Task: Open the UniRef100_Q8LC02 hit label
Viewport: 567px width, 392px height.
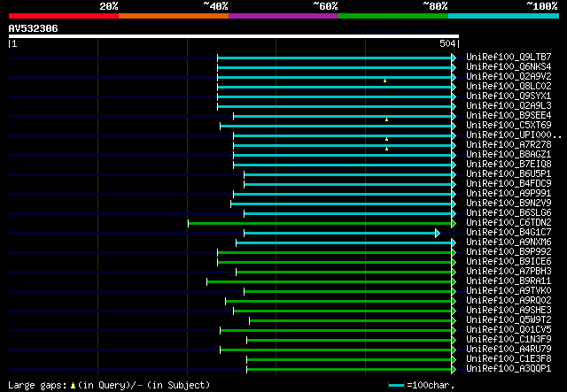Action: point(509,86)
